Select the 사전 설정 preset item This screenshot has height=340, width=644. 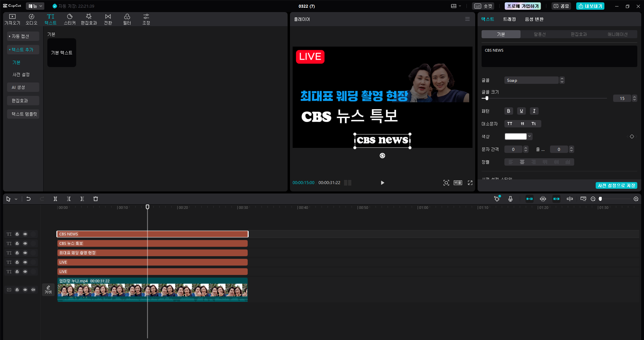point(21,74)
